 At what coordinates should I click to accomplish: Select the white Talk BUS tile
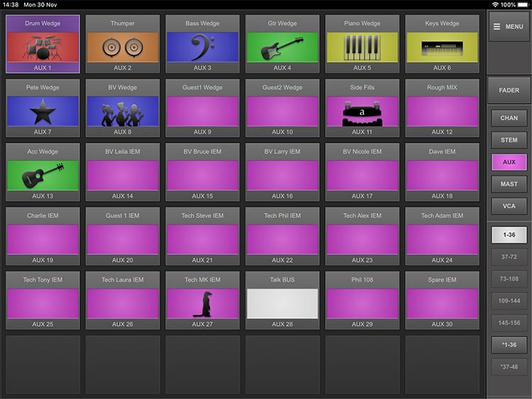(x=282, y=303)
